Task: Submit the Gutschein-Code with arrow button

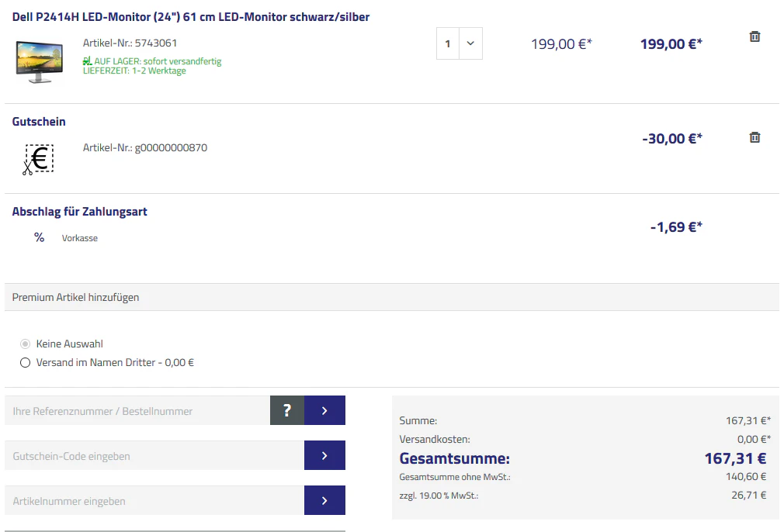Action: point(324,455)
